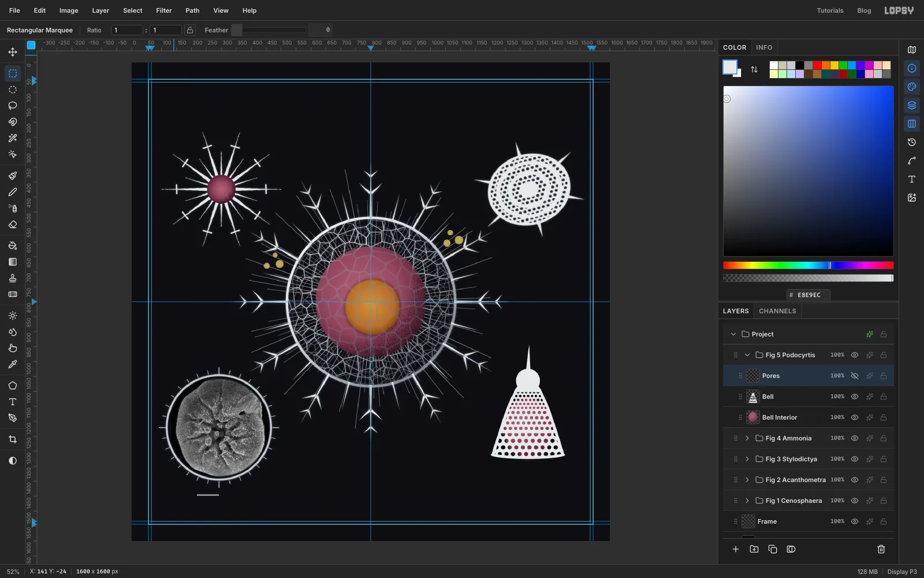
Task: Delete layer using trash icon
Action: coord(881,549)
